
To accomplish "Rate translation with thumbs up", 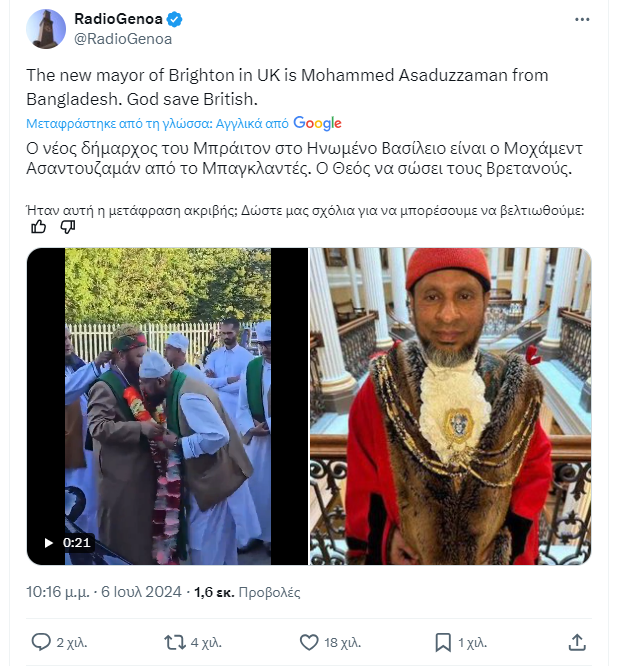I will pyautogui.click(x=39, y=227).
